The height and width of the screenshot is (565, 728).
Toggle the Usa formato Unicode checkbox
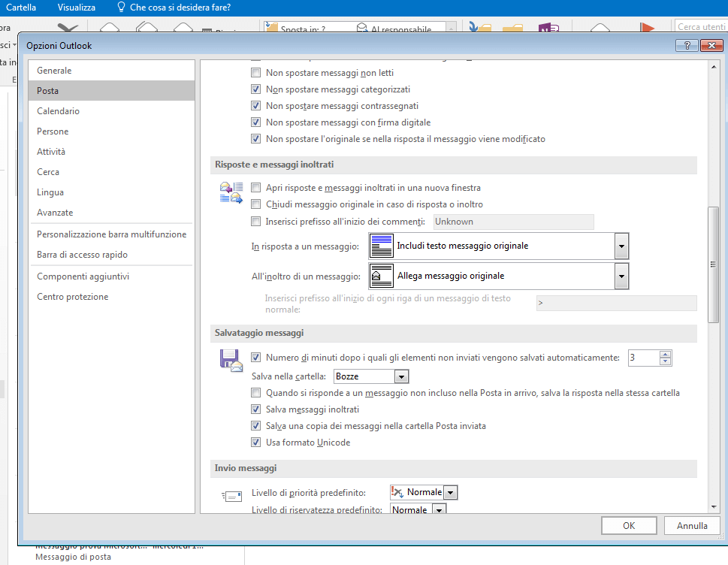click(x=256, y=443)
